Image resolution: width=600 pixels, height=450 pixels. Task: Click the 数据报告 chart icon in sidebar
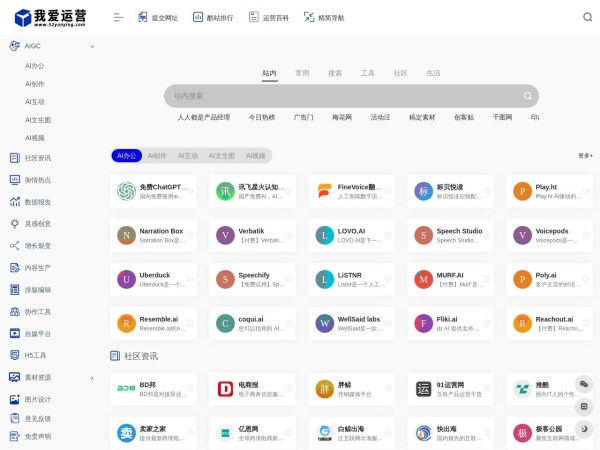(x=15, y=202)
